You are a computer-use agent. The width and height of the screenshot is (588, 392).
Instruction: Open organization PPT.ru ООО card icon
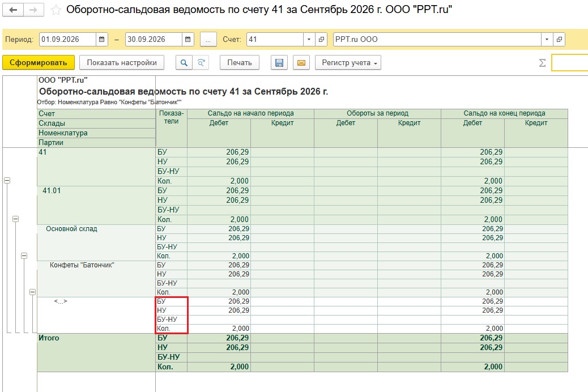(559, 40)
